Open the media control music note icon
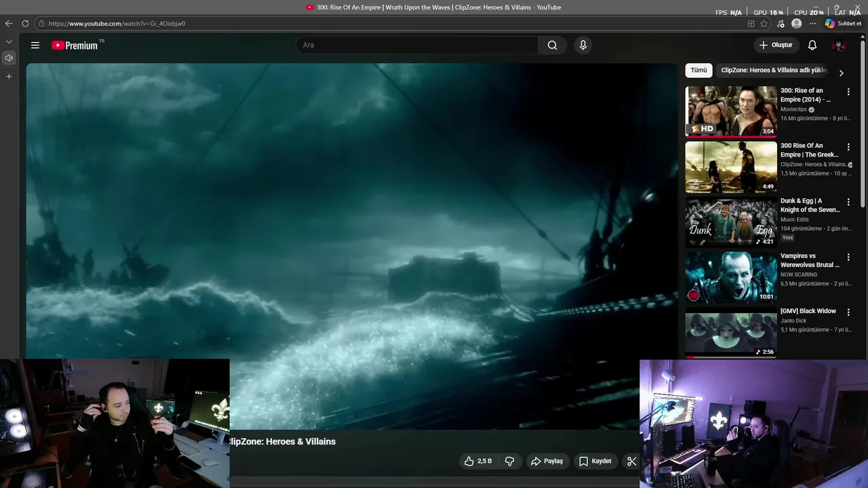This screenshot has width=868, height=488. tap(781, 24)
